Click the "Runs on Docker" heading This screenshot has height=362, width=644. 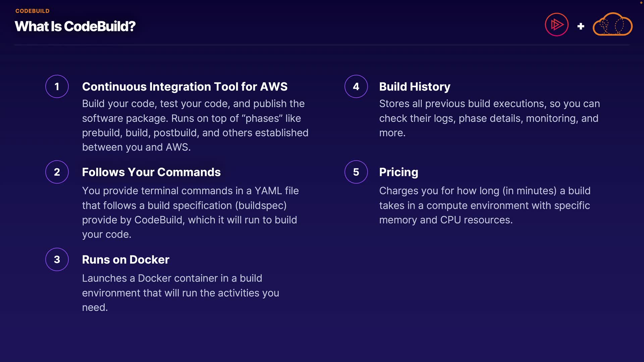pos(125,259)
